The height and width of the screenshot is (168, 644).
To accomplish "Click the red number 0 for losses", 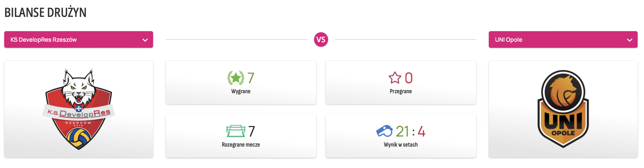I will click(x=409, y=78).
